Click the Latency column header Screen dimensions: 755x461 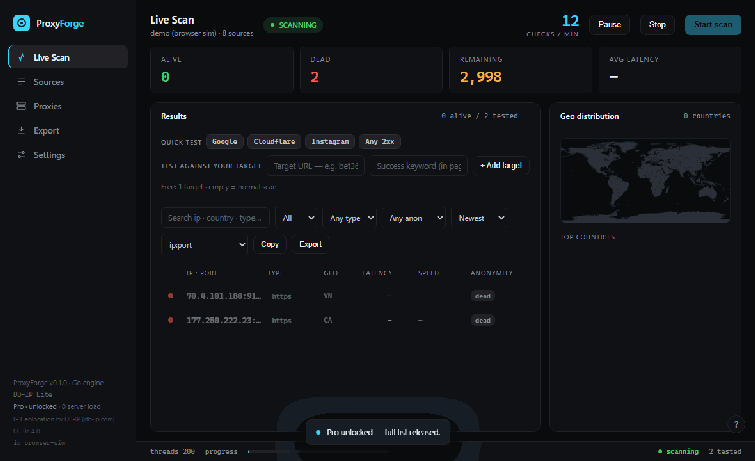(x=377, y=273)
